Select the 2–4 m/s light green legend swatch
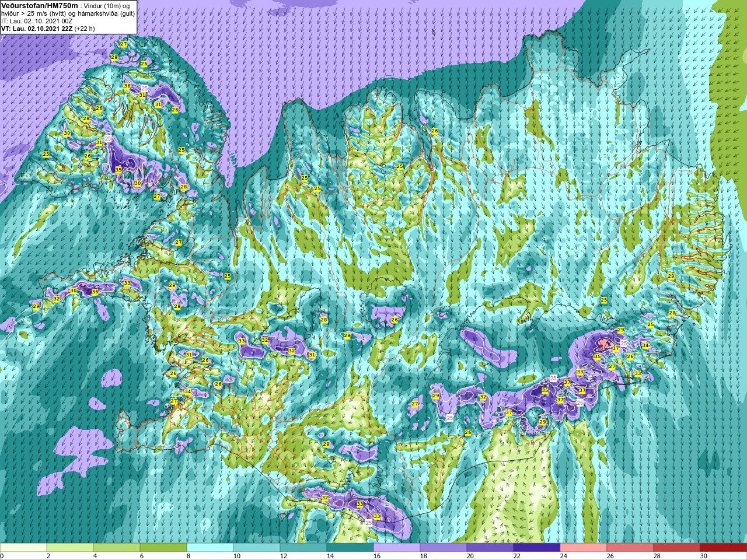747x560 pixels. point(70,548)
